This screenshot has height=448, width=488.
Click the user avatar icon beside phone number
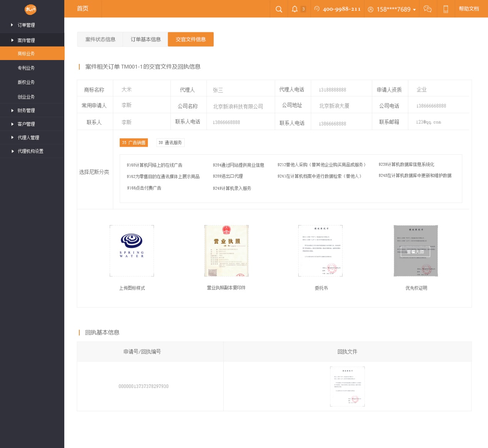tap(370, 9)
